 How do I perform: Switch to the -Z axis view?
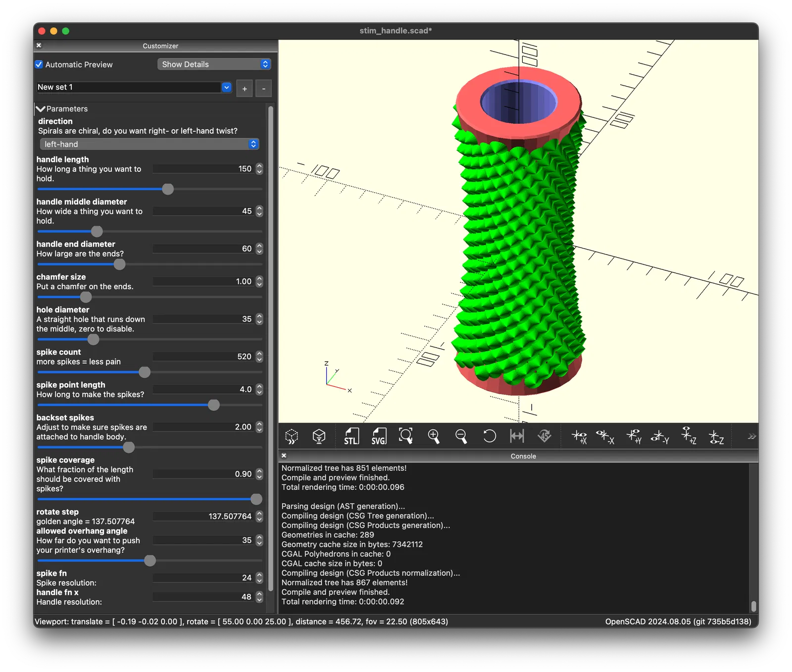click(x=716, y=436)
